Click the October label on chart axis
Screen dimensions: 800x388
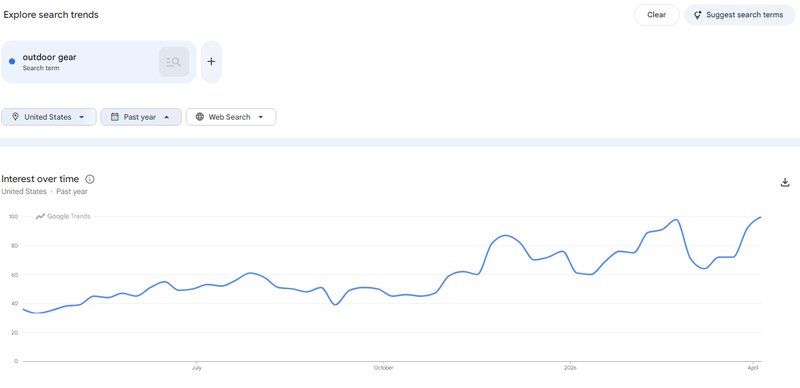(383, 368)
